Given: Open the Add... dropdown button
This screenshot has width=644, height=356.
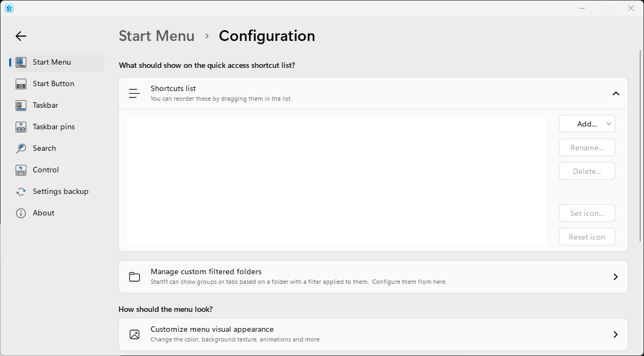Looking at the screenshot, I should [587, 124].
